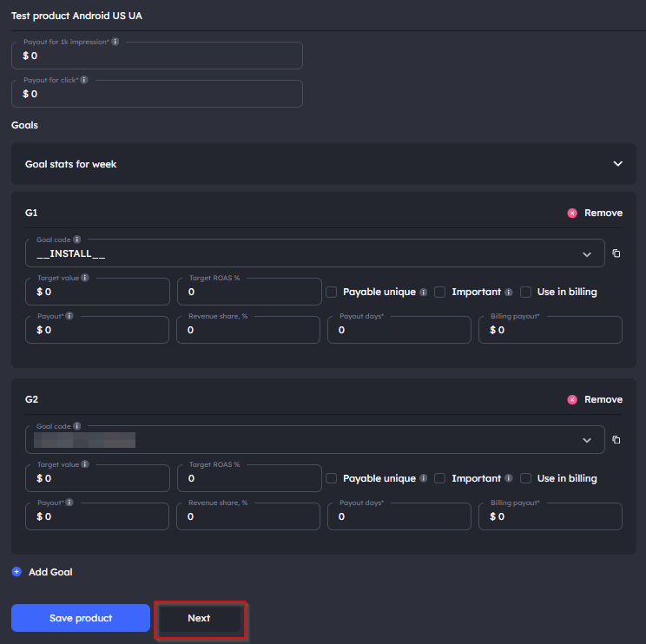Screen dimensions: 646x644
Task: Edit G1 Billing payout field
Action: [x=550, y=330]
